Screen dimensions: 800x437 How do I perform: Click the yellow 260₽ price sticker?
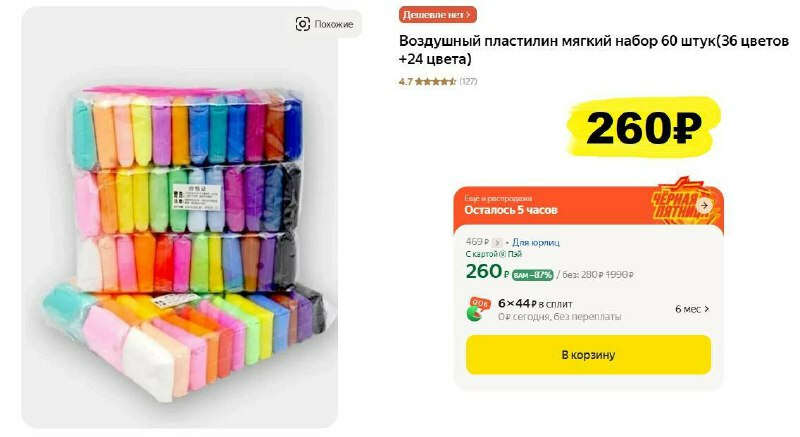[x=644, y=127]
